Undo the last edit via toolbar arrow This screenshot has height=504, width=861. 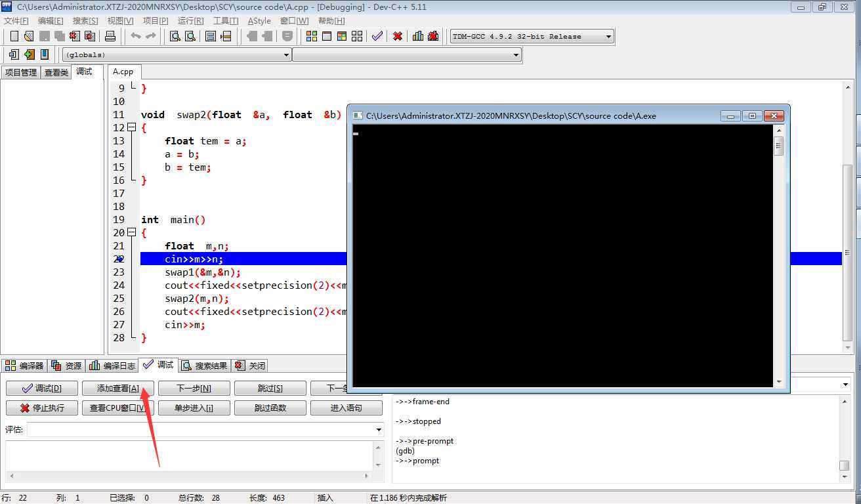[x=136, y=36]
